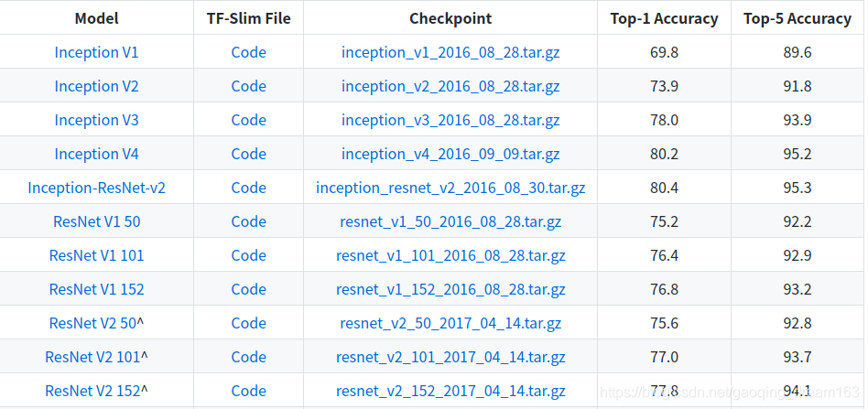This screenshot has height=409, width=868.
Task: Select Top-1 value 80.2 for Inception V4
Action: pyautogui.click(x=665, y=154)
